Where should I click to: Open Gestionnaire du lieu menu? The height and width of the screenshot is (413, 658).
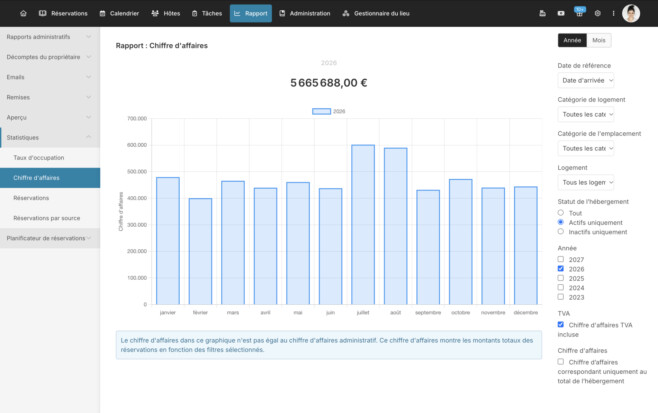(x=376, y=13)
